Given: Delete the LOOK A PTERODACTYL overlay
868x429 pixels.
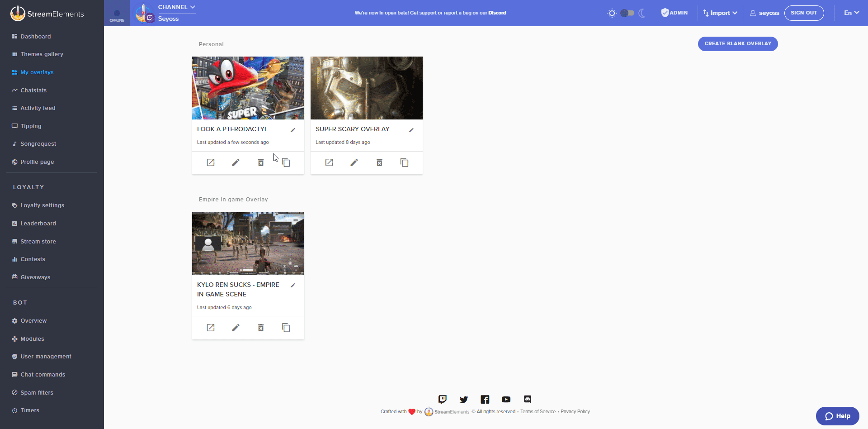Looking at the screenshot, I should click(x=261, y=162).
